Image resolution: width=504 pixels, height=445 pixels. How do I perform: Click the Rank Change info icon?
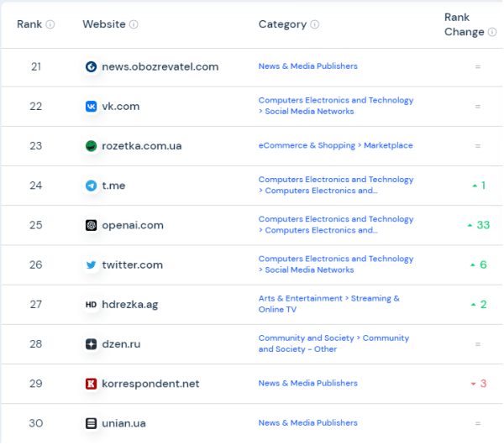tap(492, 33)
